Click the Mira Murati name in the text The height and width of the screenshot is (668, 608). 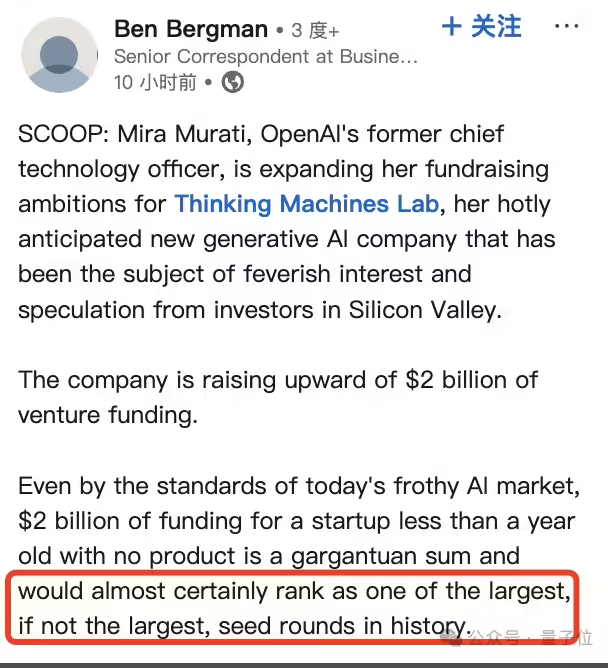(182, 134)
